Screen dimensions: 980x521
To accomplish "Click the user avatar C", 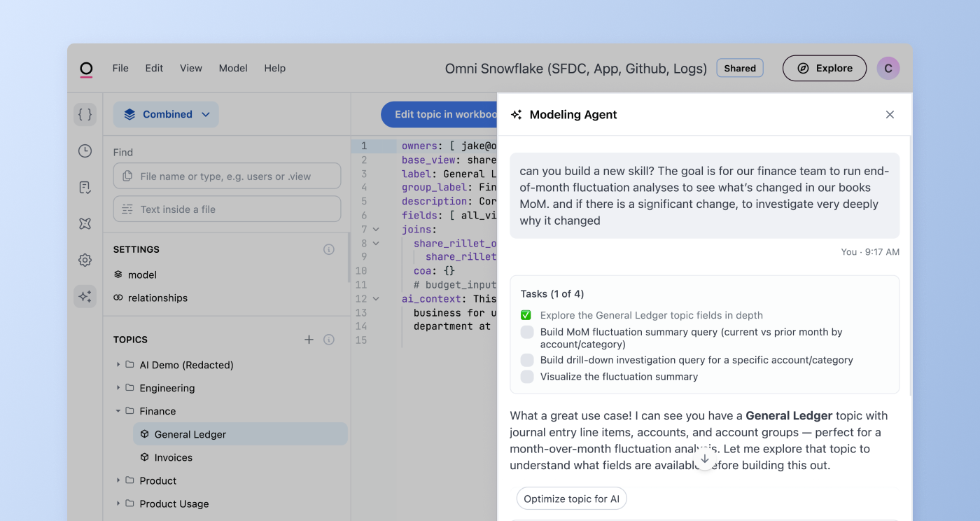I will [x=888, y=68].
